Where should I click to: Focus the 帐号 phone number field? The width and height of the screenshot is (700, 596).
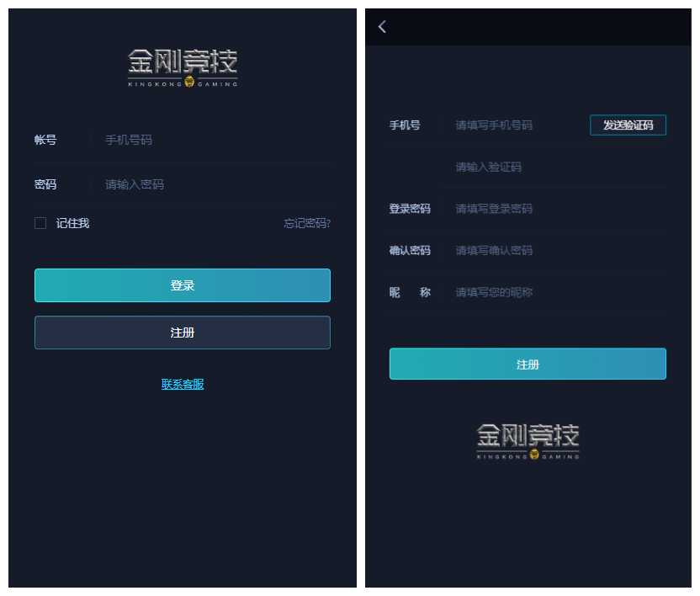[209, 140]
